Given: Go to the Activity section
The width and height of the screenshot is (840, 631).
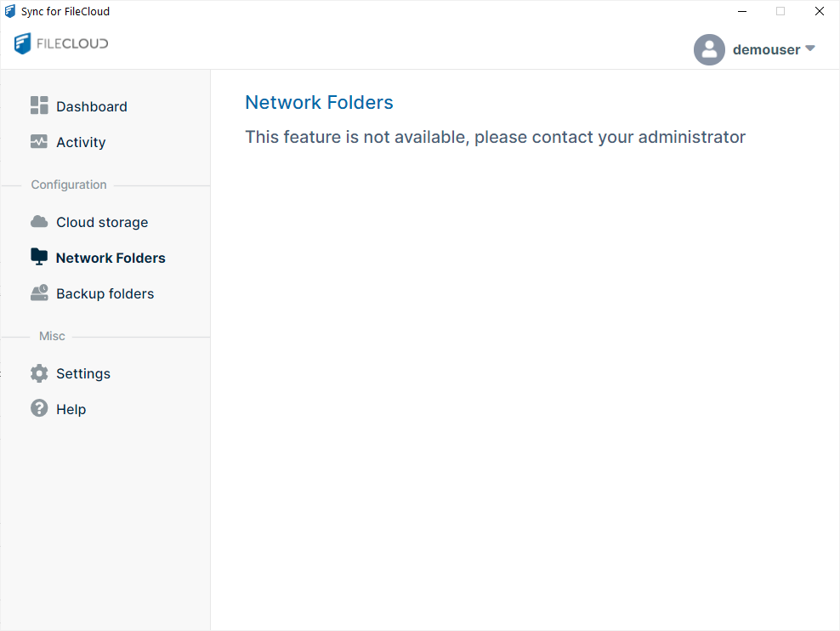Looking at the screenshot, I should click(x=81, y=142).
